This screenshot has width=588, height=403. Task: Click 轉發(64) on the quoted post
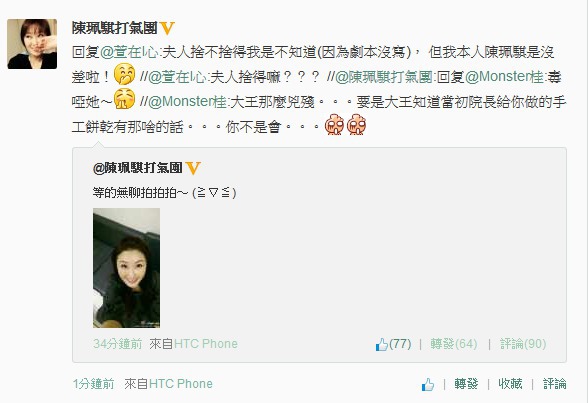(x=454, y=344)
